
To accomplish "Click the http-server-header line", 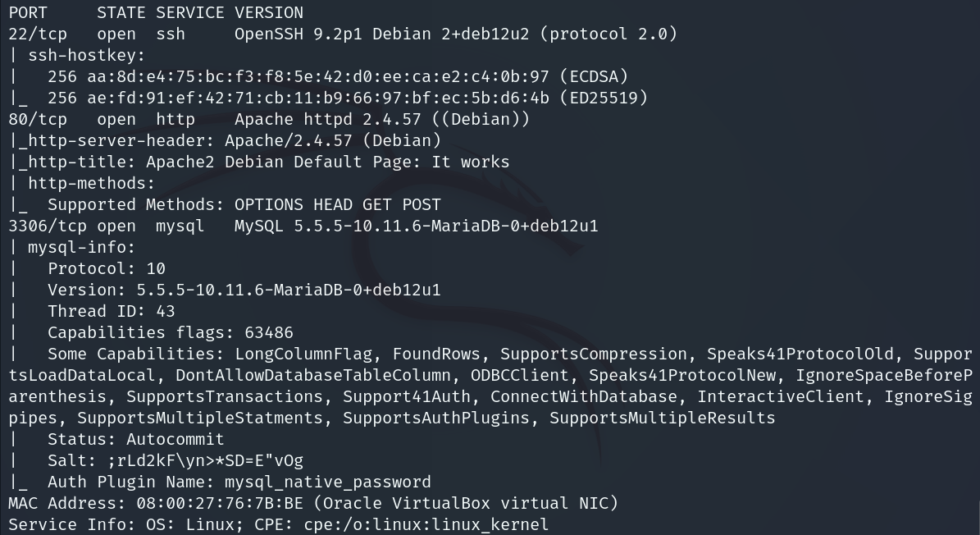I will (226, 141).
